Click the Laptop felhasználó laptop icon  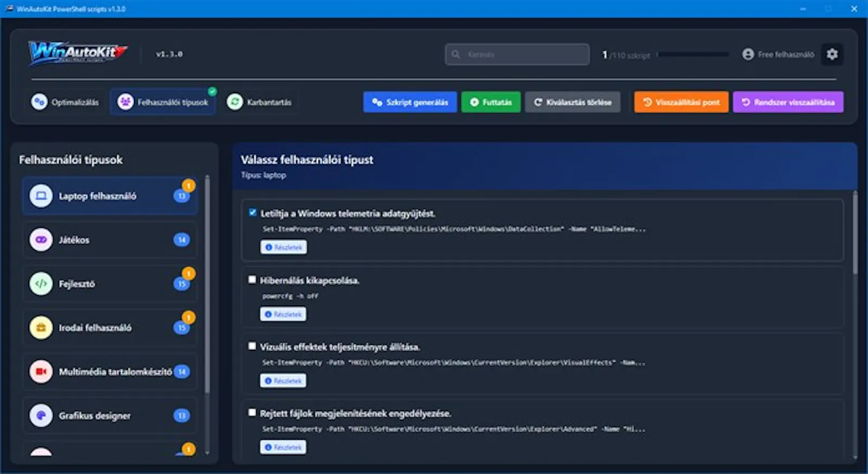coord(41,196)
